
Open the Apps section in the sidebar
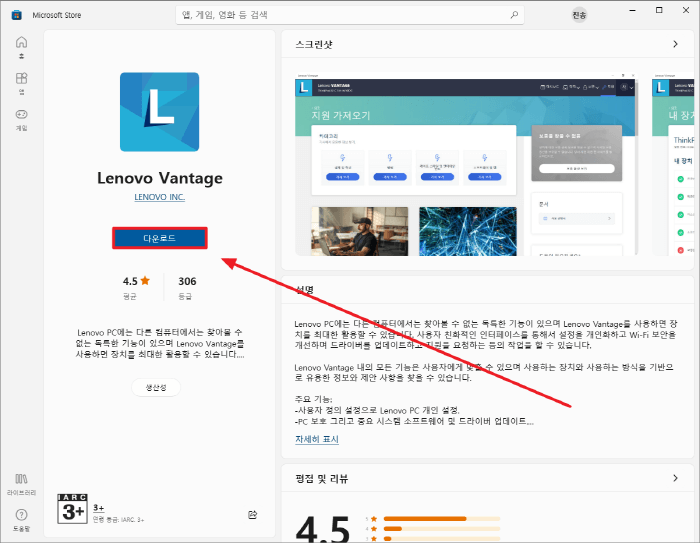(21, 84)
